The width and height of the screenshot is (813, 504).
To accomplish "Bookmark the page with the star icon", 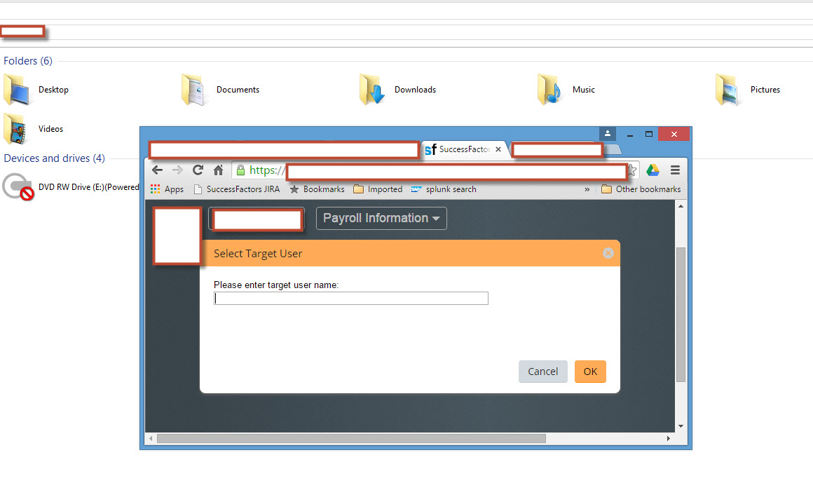I will click(x=633, y=170).
